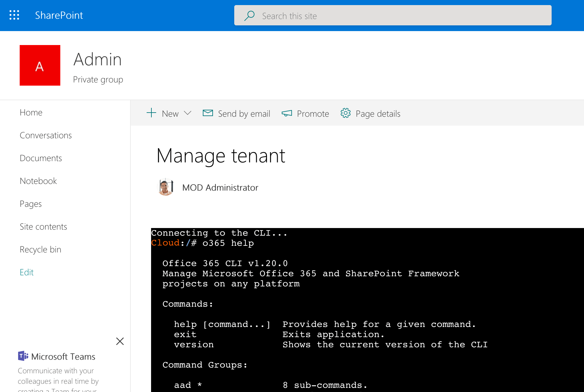Click the New plus icon
Image resolution: width=584 pixels, height=392 pixels.
(151, 113)
